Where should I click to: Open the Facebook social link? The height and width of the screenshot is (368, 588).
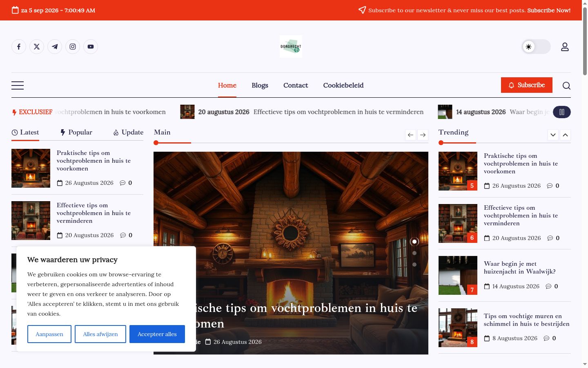pos(19,47)
